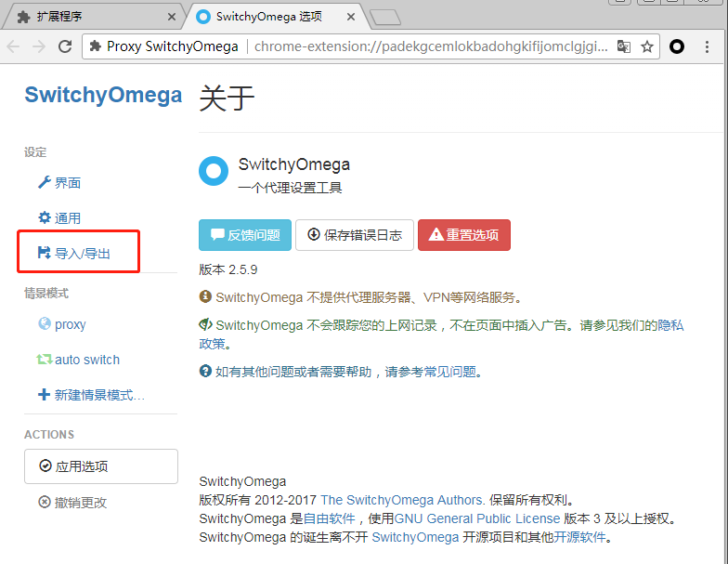Open the GNU General Public License link
The image size is (728, 564).
click(477, 518)
